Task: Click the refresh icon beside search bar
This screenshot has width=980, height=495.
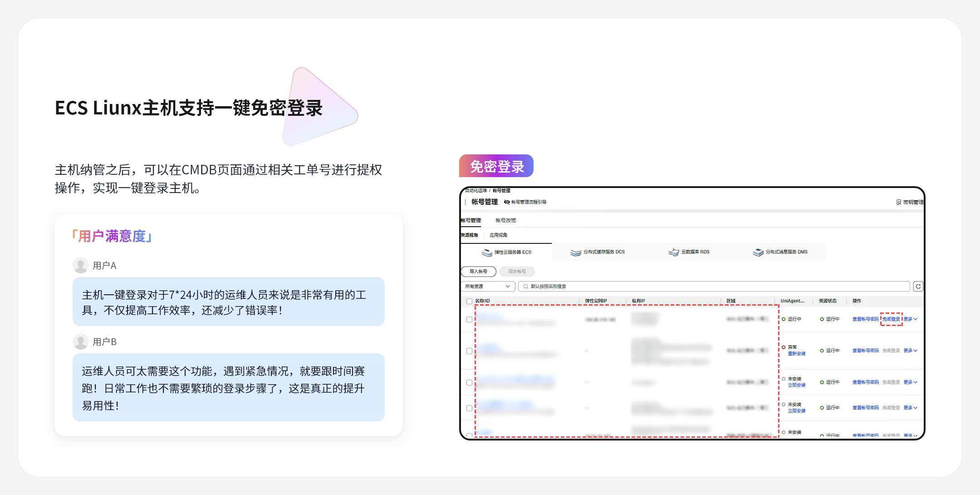Action: [918, 287]
